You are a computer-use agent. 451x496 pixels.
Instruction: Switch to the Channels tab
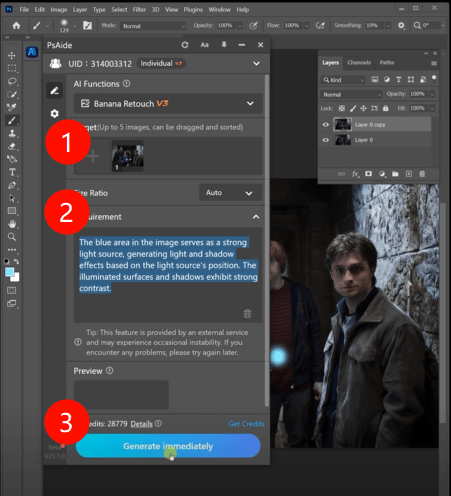coord(359,63)
